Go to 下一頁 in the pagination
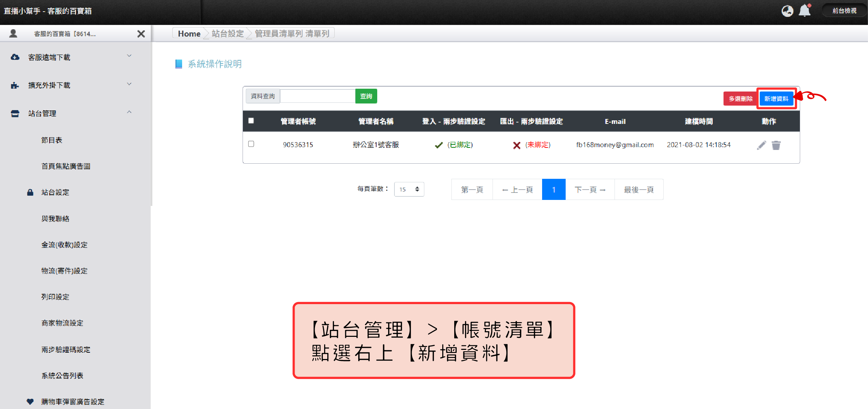868x409 pixels. point(590,190)
